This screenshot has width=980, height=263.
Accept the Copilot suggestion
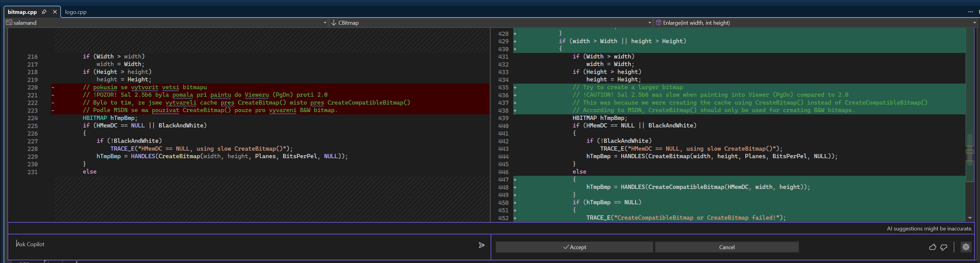point(574,247)
